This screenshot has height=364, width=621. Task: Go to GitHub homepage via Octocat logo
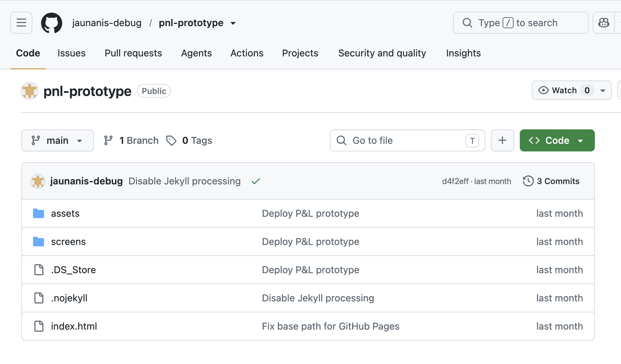point(52,23)
